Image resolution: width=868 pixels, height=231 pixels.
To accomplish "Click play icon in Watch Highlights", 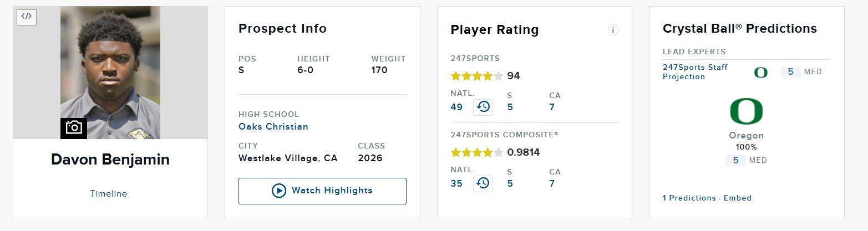I will tap(278, 191).
